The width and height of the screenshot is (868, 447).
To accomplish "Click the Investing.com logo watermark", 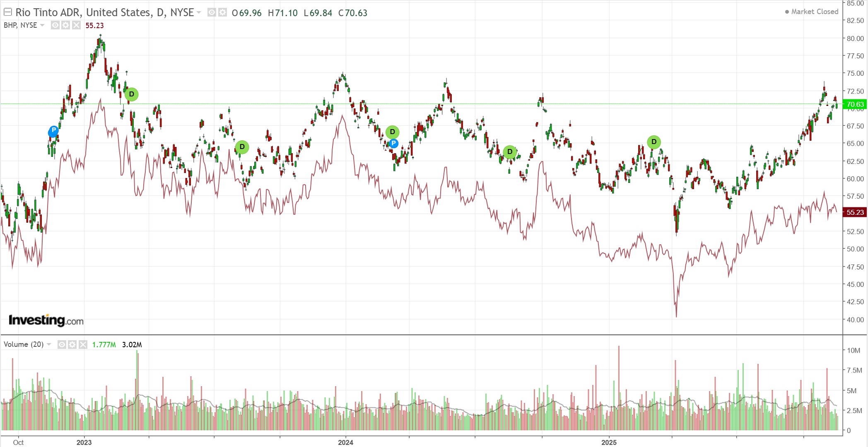I will point(46,320).
